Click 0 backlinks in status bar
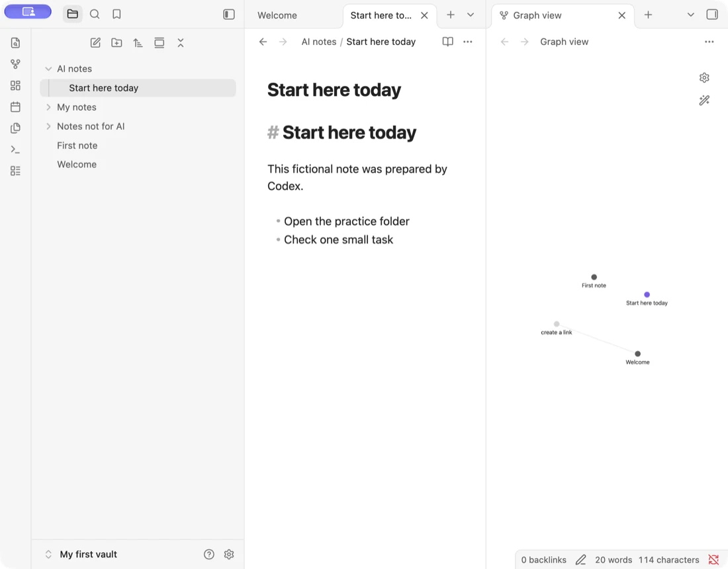 [543, 560]
